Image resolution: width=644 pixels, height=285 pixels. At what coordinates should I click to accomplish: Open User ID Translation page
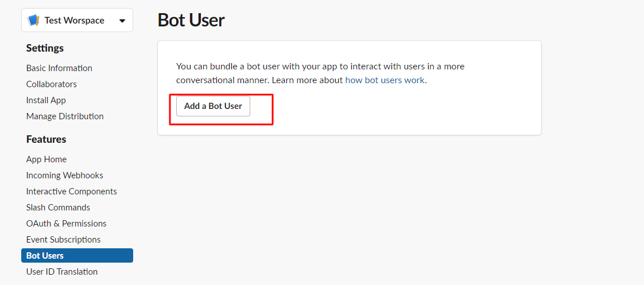pos(62,272)
